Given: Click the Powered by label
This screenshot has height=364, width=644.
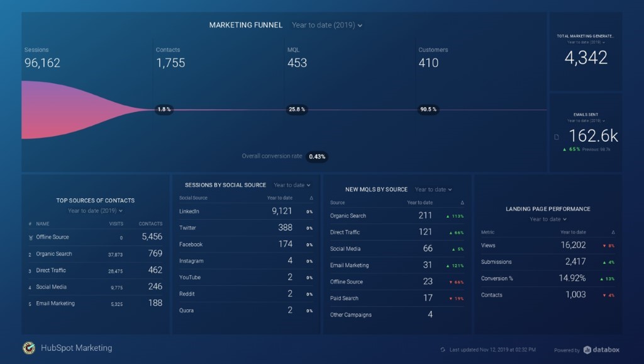Looking at the screenshot, I should click(567, 350).
